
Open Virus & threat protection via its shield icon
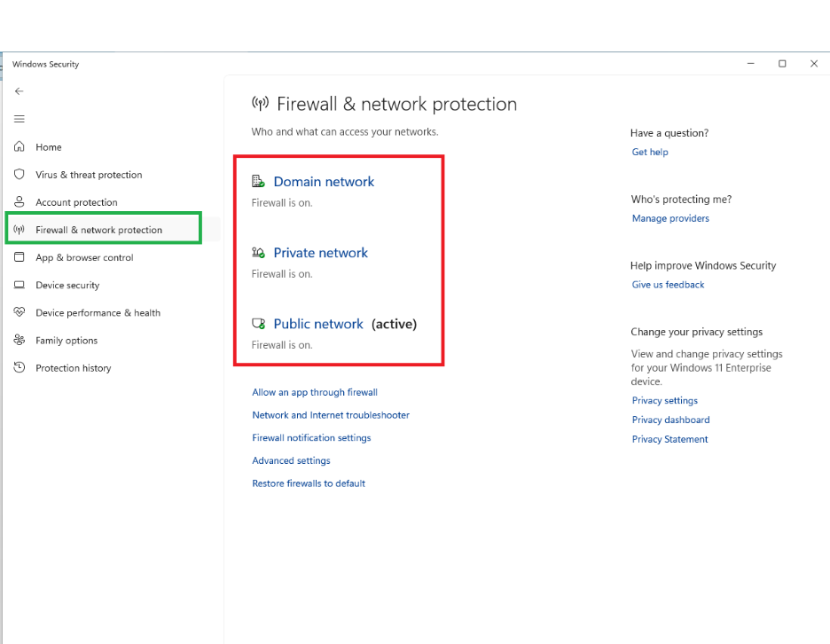point(20,175)
